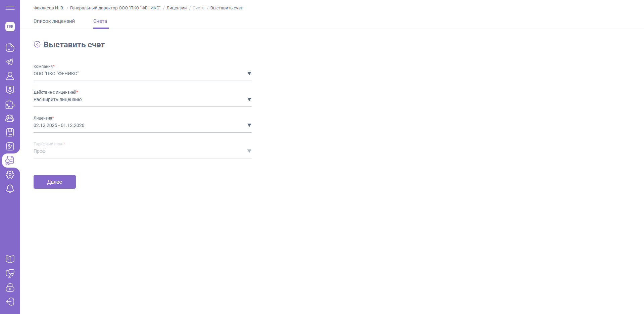
Task: Open notifications via the bell icon
Action: click(10, 189)
